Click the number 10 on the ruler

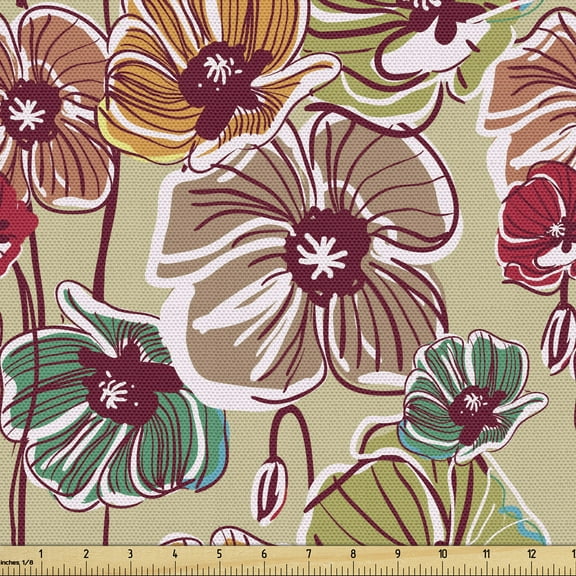443,554
